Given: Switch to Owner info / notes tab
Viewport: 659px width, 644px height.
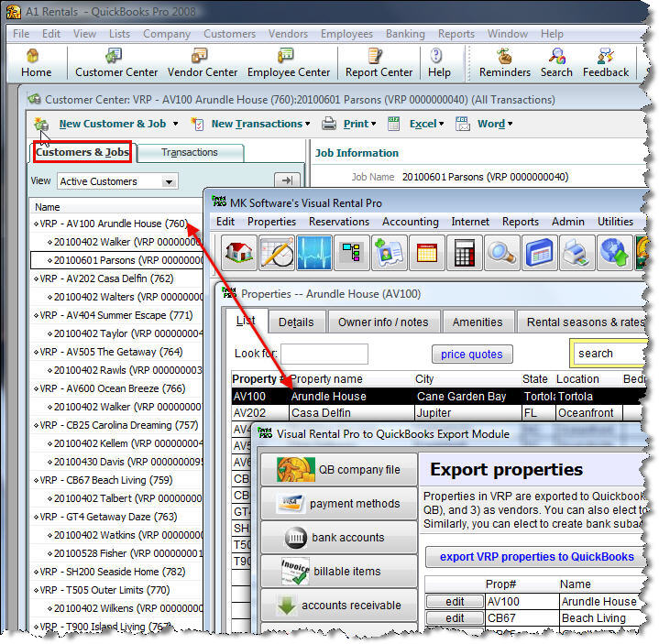Looking at the screenshot, I should (383, 322).
